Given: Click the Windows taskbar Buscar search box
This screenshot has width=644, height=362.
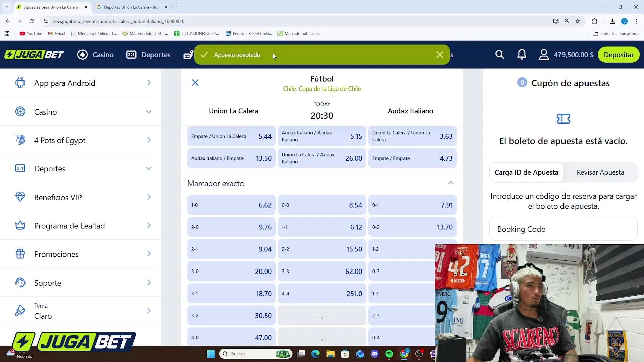Looking at the screenshot, I should point(257,354).
